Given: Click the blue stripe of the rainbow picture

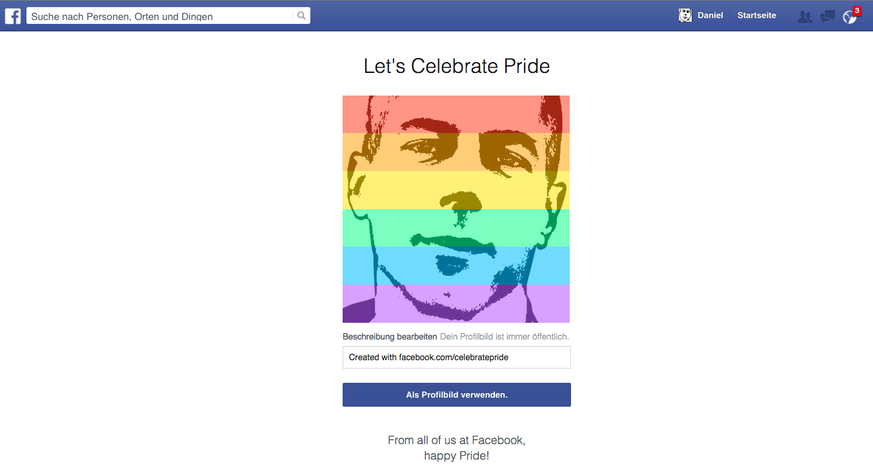Looking at the screenshot, I should (456, 266).
